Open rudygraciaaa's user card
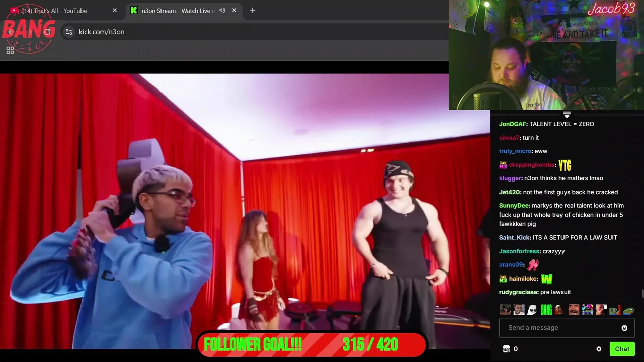The image size is (644, 362). point(519,292)
